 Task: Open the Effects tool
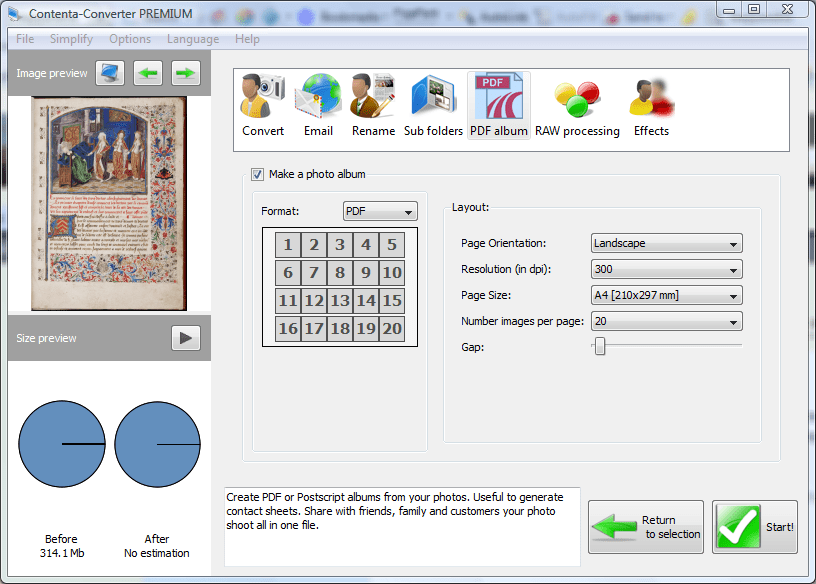(x=651, y=106)
